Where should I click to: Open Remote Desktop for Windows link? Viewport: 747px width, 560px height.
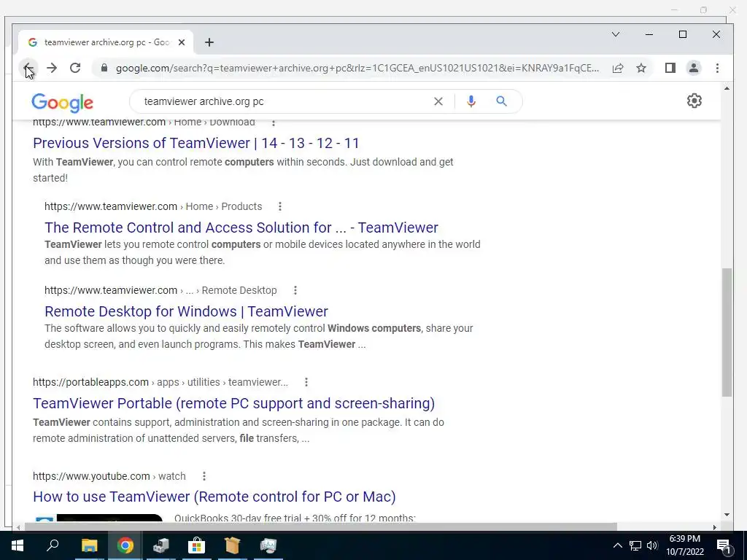(186, 311)
